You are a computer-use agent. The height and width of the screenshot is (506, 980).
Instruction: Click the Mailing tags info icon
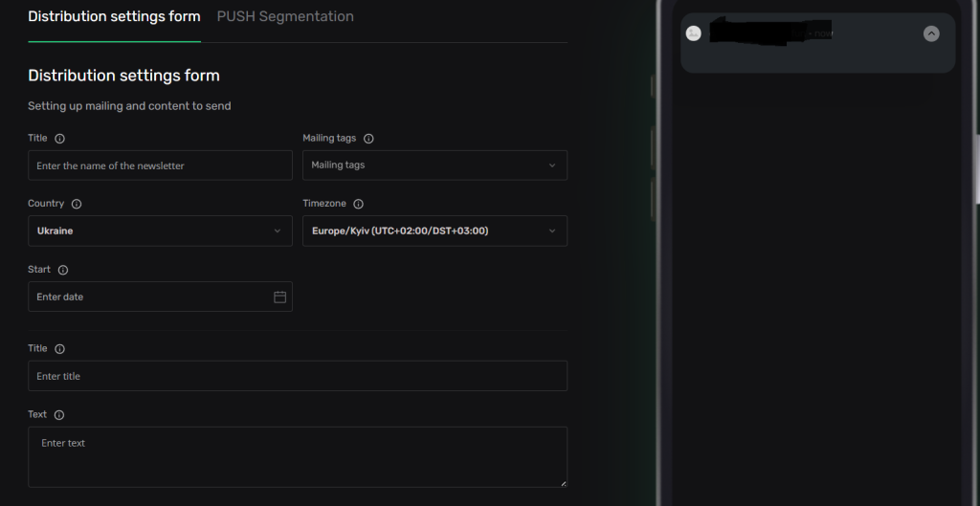pos(368,139)
